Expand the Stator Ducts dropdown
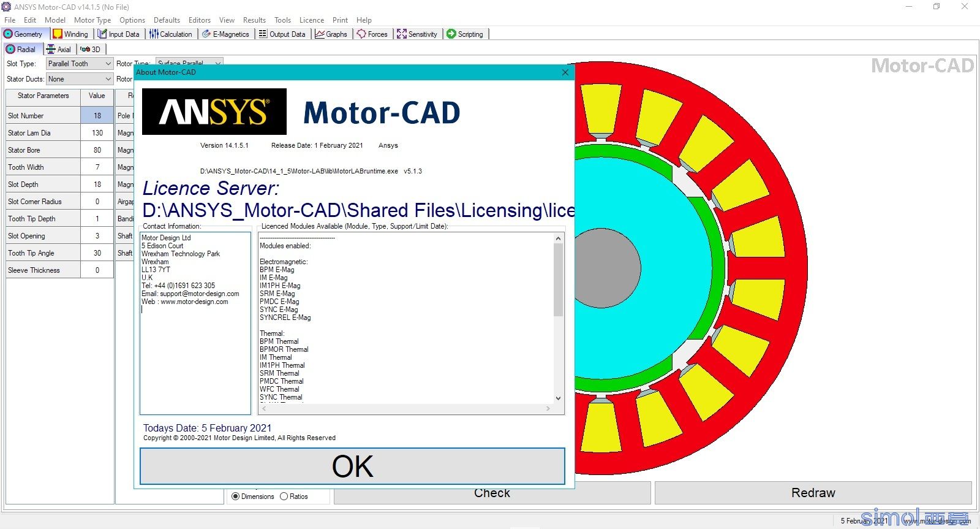980x529 pixels. point(80,79)
